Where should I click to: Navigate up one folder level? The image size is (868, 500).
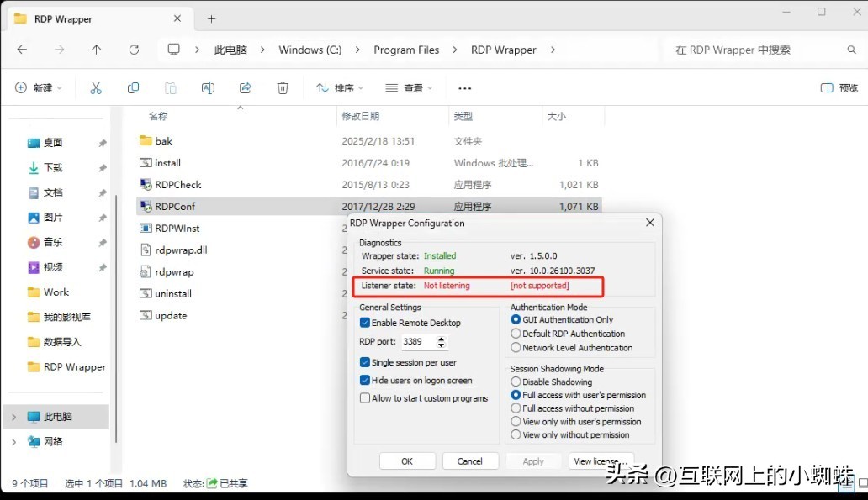(x=97, y=50)
